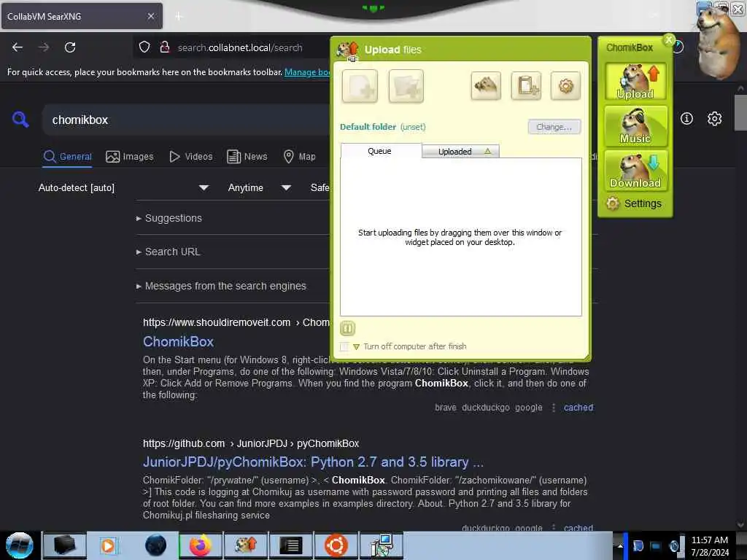The image size is (747, 560).
Task: Open the JuniorJPDJ/pyChomikBox result link
Action: [x=313, y=462]
